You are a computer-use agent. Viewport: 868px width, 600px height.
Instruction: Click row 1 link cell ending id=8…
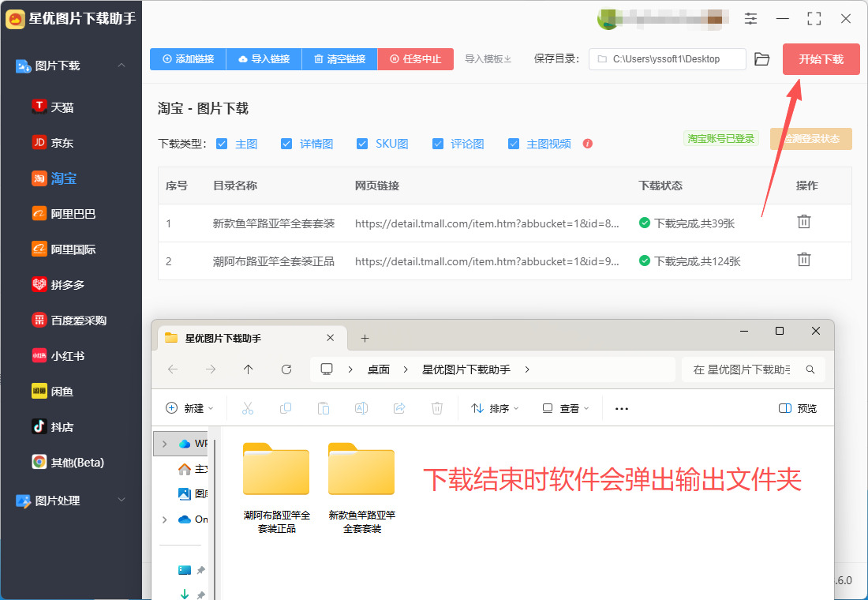tap(487, 223)
